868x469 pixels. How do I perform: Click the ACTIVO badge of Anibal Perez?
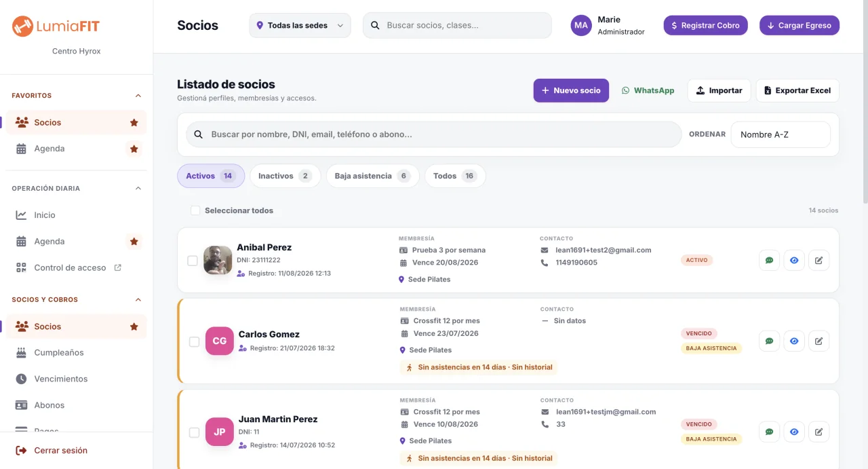(696, 260)
